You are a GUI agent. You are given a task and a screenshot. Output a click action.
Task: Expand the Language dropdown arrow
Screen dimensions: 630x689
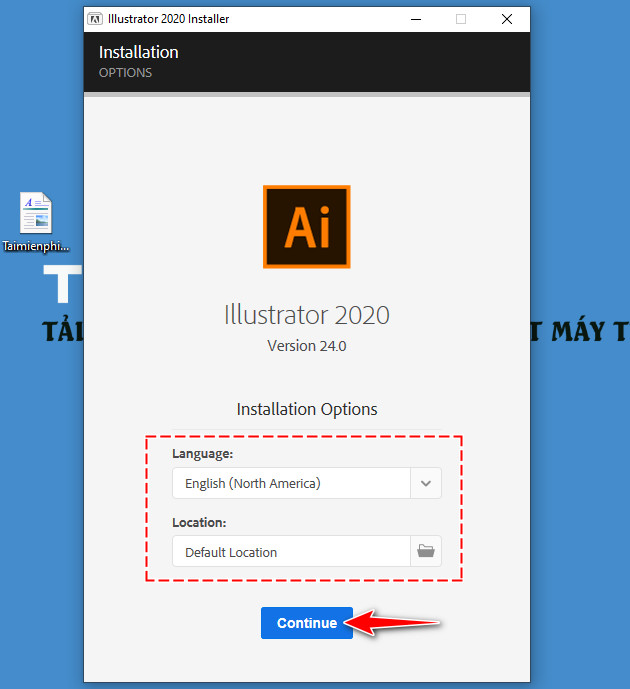pyautogui.click(x=426, y=483)
